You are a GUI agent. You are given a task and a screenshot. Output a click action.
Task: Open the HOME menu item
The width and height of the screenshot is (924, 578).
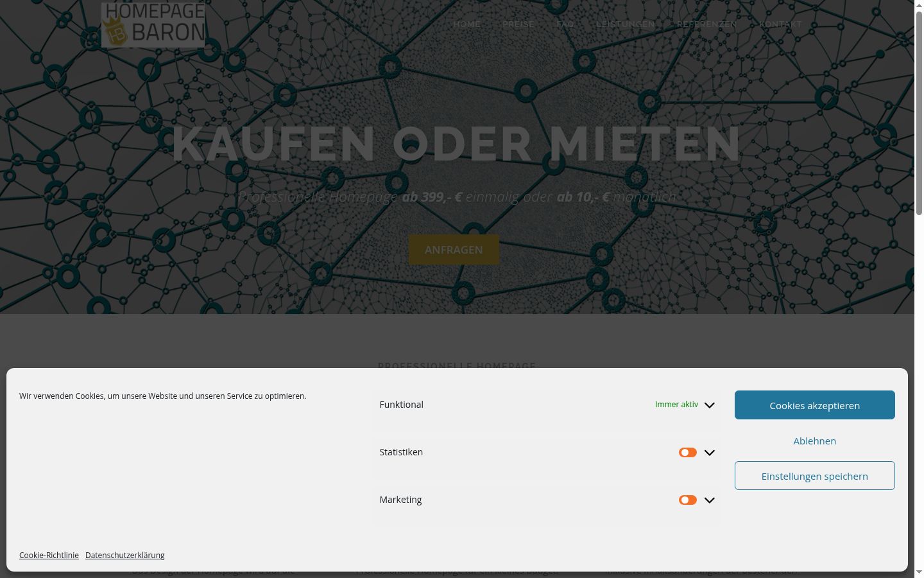point(467,24)
